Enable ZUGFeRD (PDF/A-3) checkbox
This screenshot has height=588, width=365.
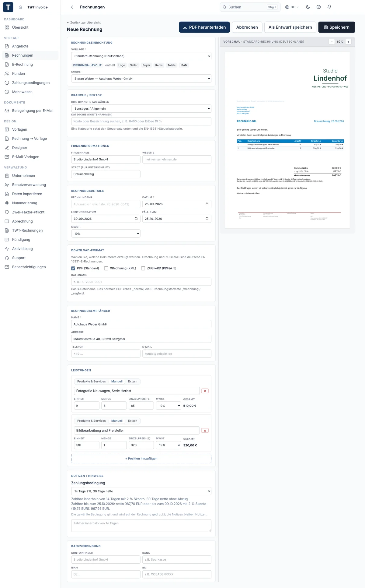click(143, 268)
